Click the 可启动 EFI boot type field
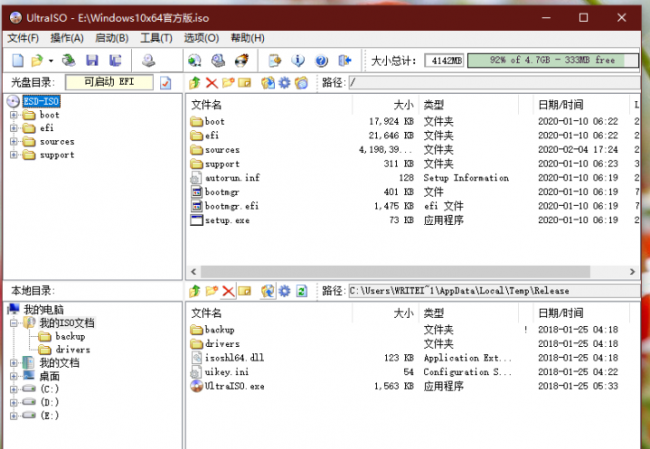Screen dimensions: 650x449 [109, 82]
